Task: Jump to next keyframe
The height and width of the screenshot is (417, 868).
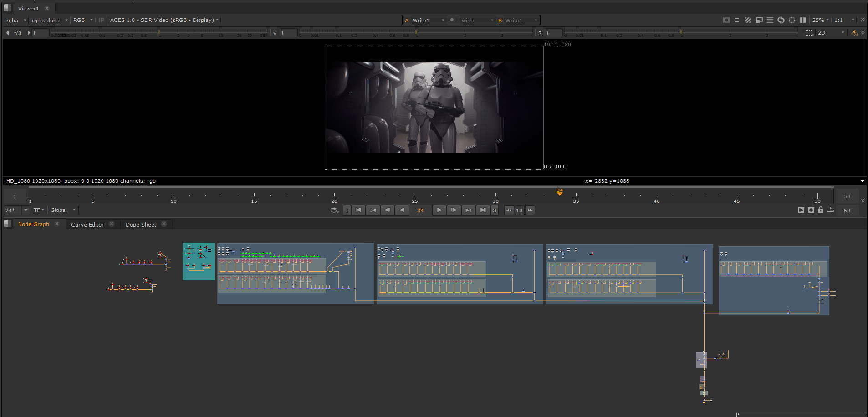Action: click(x=468, y=210)
